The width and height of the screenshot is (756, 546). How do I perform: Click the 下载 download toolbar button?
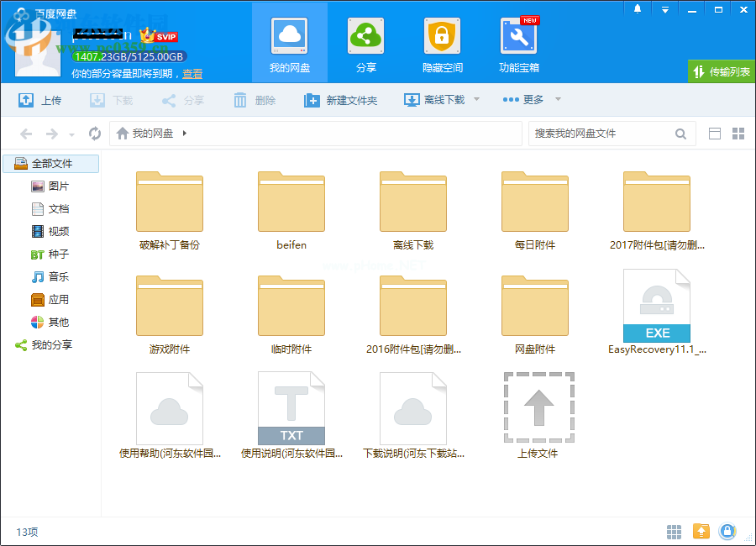(x=112, y=100)
